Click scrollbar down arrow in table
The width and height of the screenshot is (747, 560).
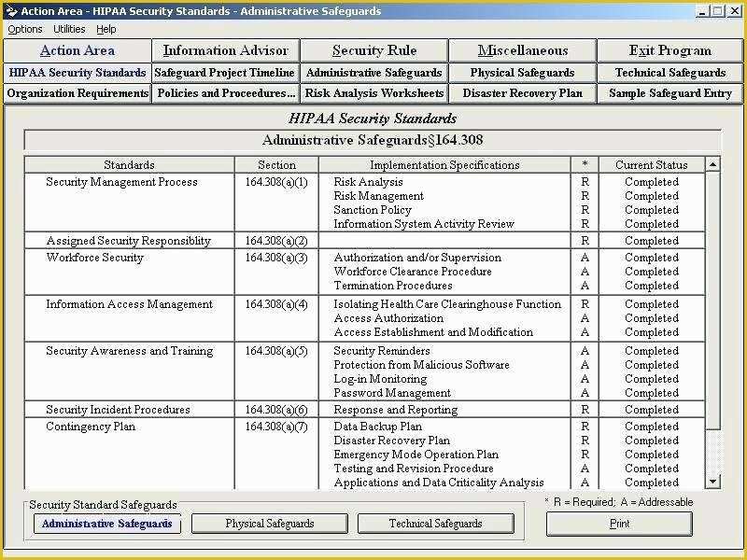[x=712, y=482]
